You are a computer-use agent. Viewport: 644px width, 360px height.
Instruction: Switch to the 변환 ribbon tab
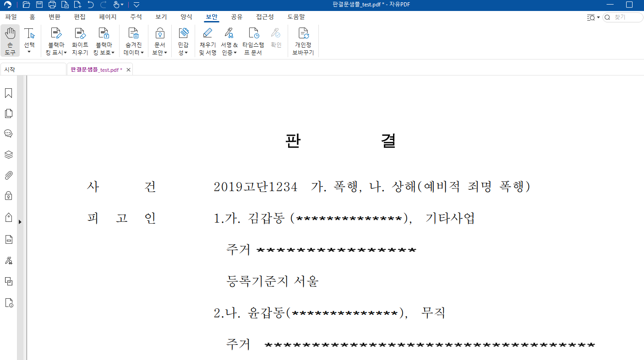click(55, 17)
